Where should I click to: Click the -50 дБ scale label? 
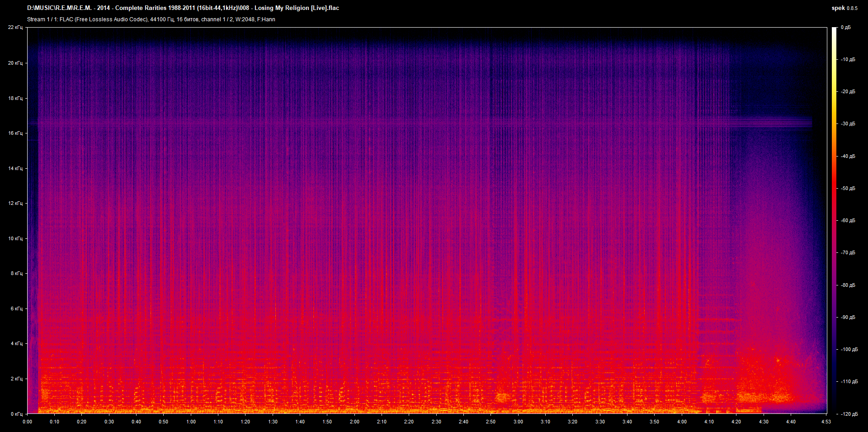point(848,188)
